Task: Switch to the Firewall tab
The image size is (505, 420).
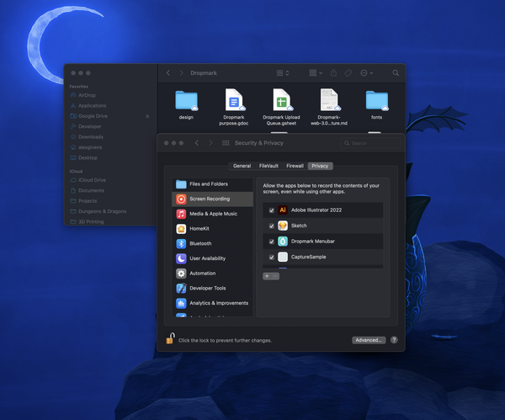Action: coord(295,166)
